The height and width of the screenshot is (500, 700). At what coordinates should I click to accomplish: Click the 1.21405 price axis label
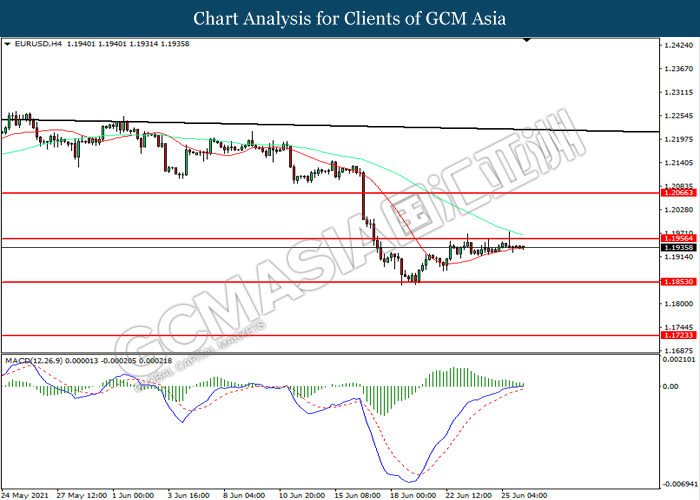tap(679, 163)
